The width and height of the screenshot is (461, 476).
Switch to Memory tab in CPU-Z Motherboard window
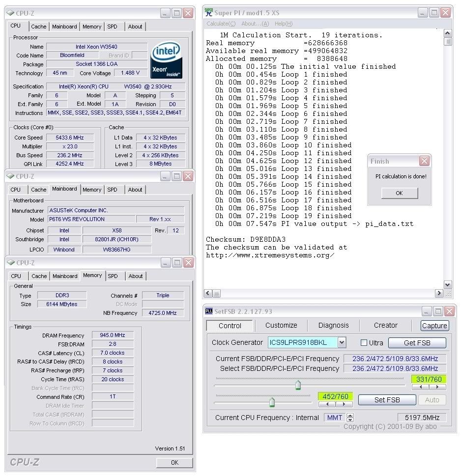92,190
